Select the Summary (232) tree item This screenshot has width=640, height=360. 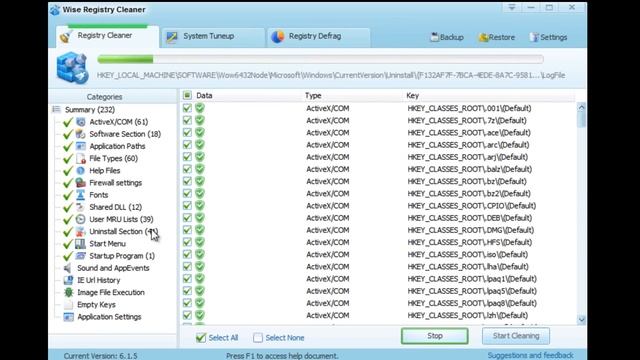(x=90, y=110)
